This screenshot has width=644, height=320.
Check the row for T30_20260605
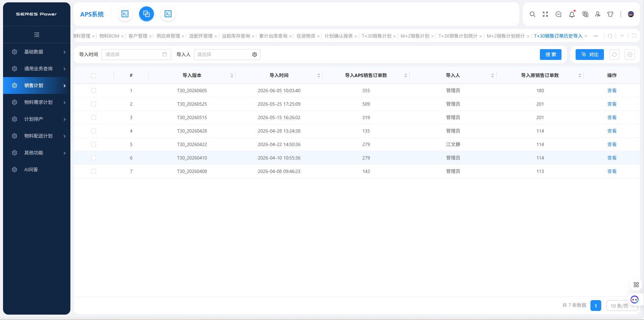tap(94, 91)
